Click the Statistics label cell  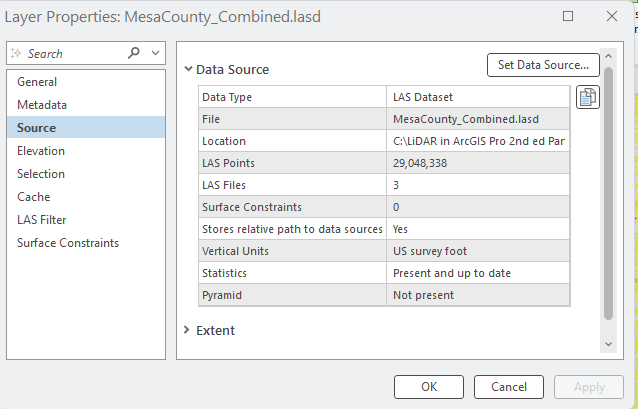click(x=293, y=273)
